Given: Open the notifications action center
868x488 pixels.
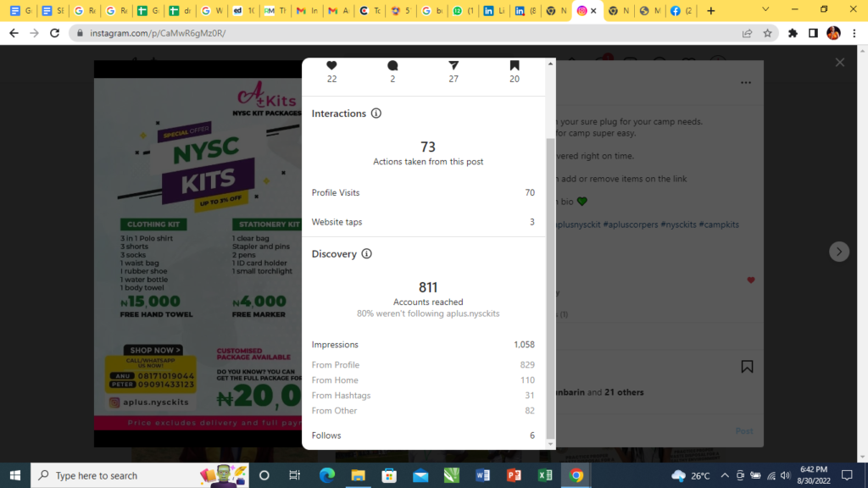Looking at the screenshot, I should [x=847, y=475].
